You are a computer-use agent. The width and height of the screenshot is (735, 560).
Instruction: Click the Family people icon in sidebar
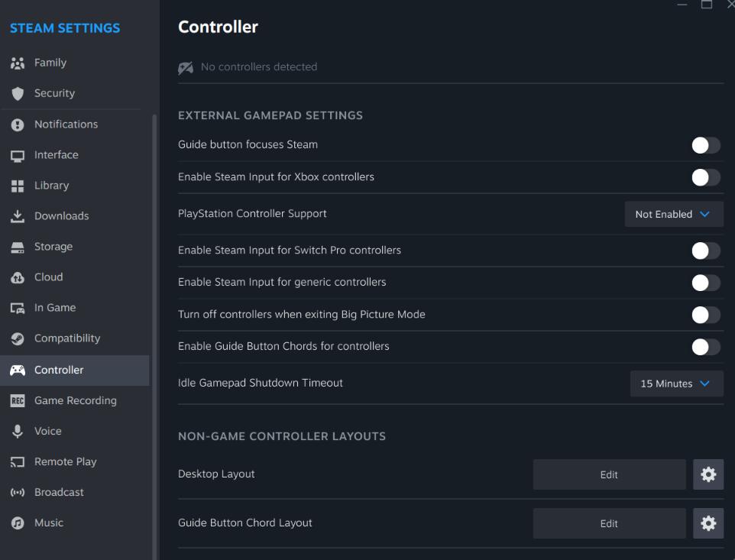click(18, 63)
